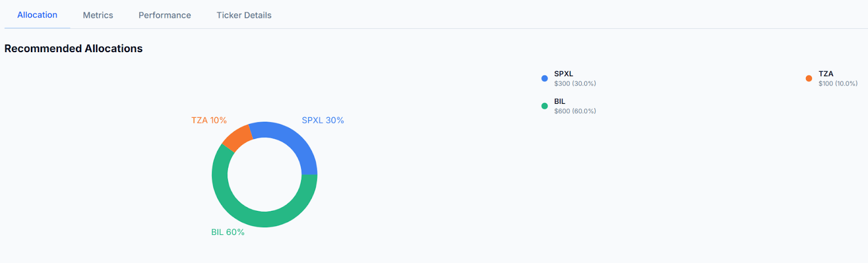
Task: Select the Ticker Details tab
Action: pos(244,15)
